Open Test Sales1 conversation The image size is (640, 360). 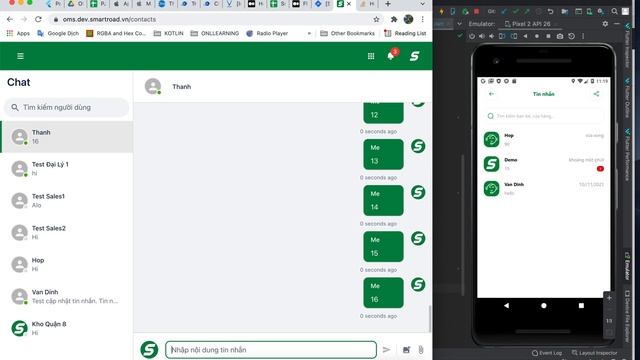(x=67, y=200)
